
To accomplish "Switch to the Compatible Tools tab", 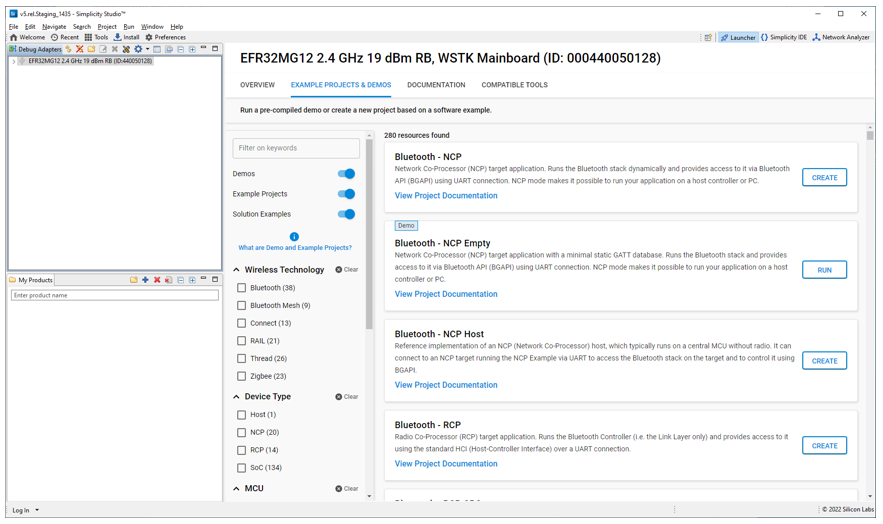I will click(514, 85).
